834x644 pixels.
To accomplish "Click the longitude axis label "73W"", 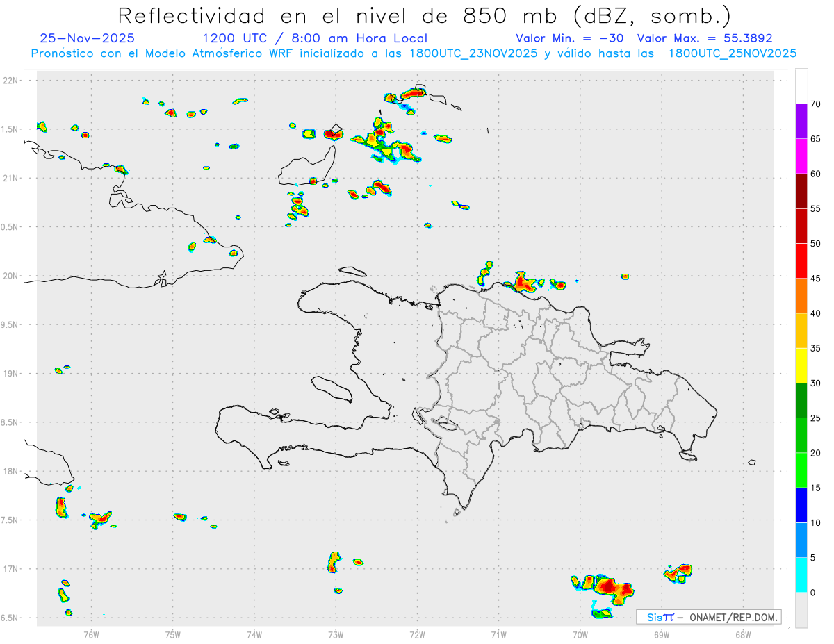I will click(336, 634).
